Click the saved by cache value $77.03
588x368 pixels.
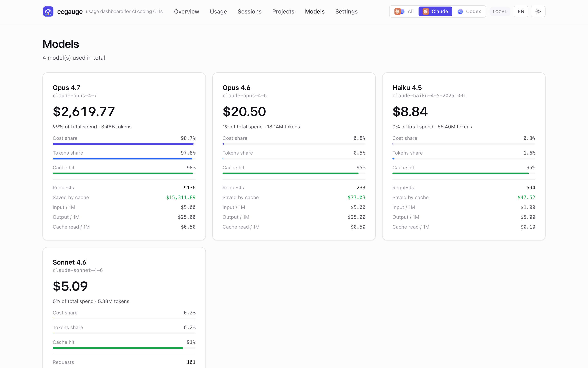(356, 197)
